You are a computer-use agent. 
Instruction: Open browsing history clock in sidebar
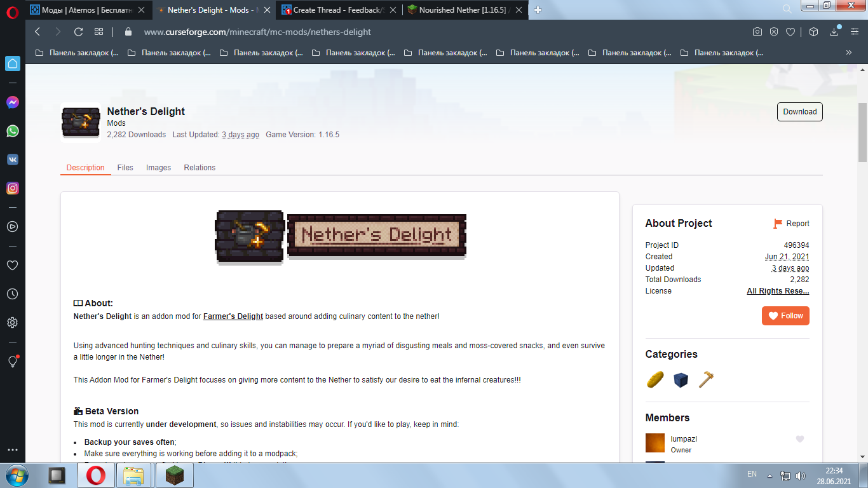coord(12,294)
